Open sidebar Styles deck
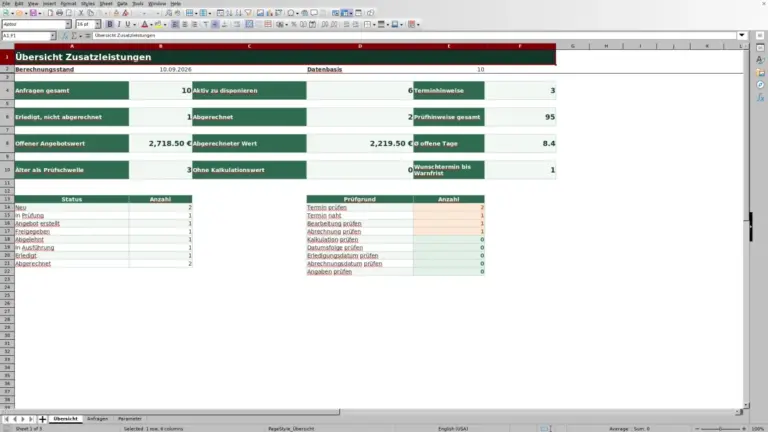This screenshot has width=768, height=432. 760,60
